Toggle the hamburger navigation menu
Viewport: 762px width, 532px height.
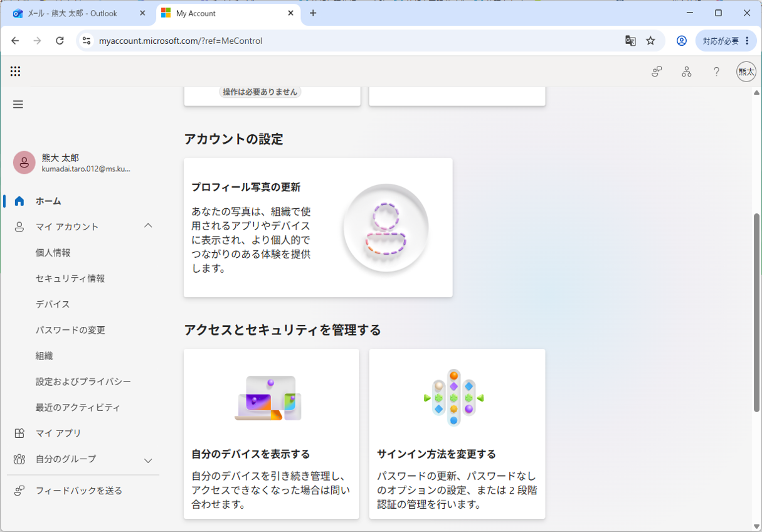18,104
